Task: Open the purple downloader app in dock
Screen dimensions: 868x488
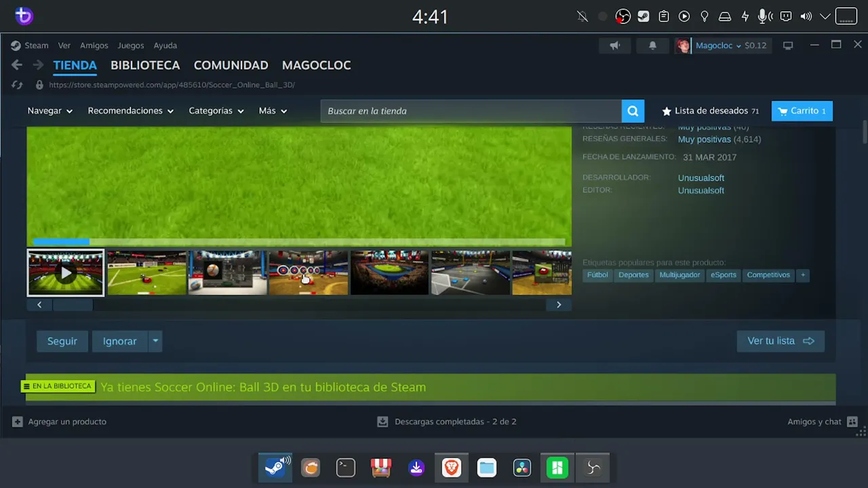Action: tap(416, 468)
